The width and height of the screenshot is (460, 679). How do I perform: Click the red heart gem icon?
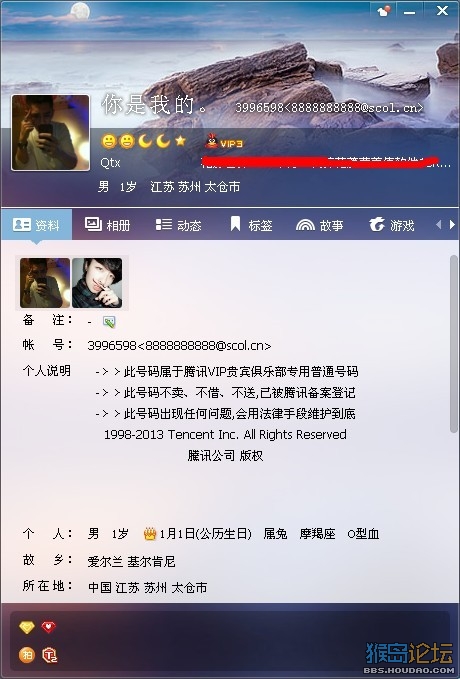click(x=49, y=626)
